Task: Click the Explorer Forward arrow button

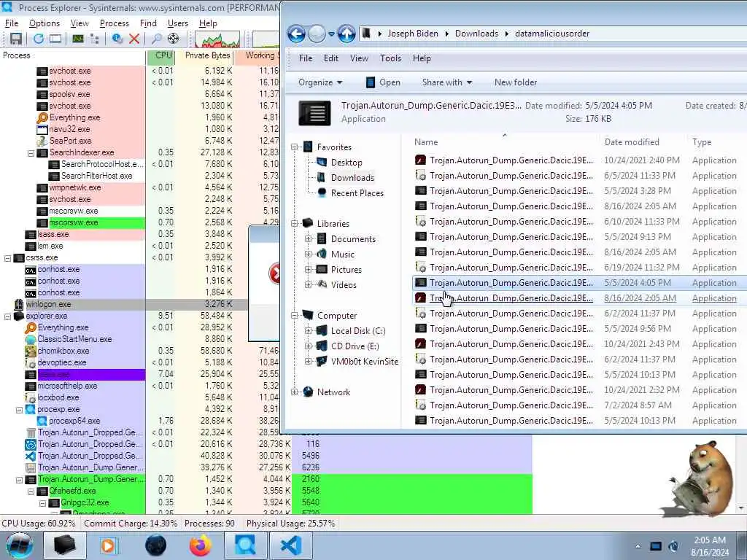Action: click(317, 34)
